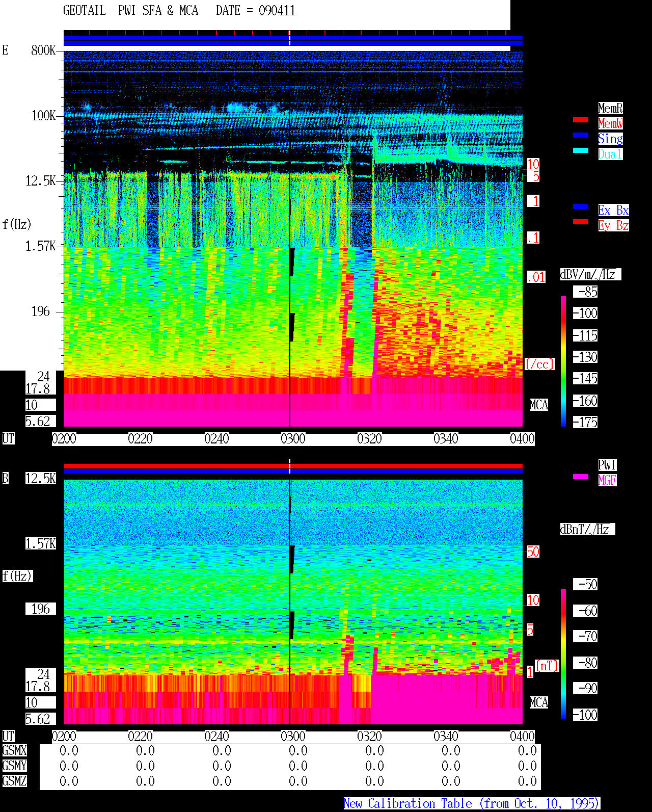This screenshot has width=652, height=812.
Task: Select the cyan swatch beside Dual
Action: pos(581,150)
